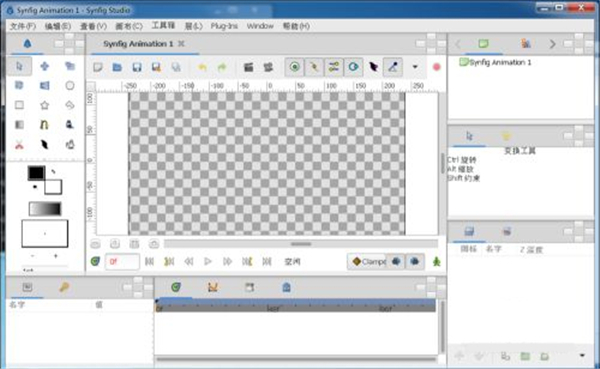The height and width of the screenshot is (369, 600).
Task: Toggle second keyframe lock button after Clamped
Action: click(x=414, y=261)
